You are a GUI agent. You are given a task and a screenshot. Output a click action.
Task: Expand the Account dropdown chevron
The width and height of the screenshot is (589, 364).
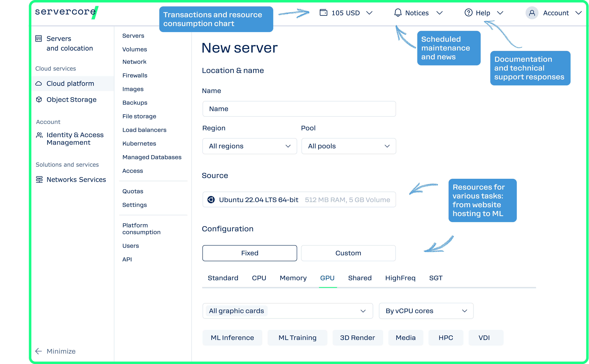579,13
